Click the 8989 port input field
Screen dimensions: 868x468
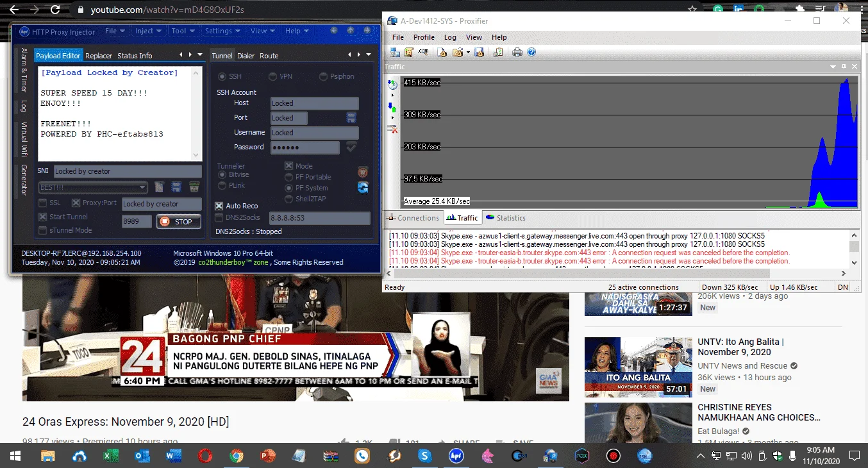(x=137, y=221)
